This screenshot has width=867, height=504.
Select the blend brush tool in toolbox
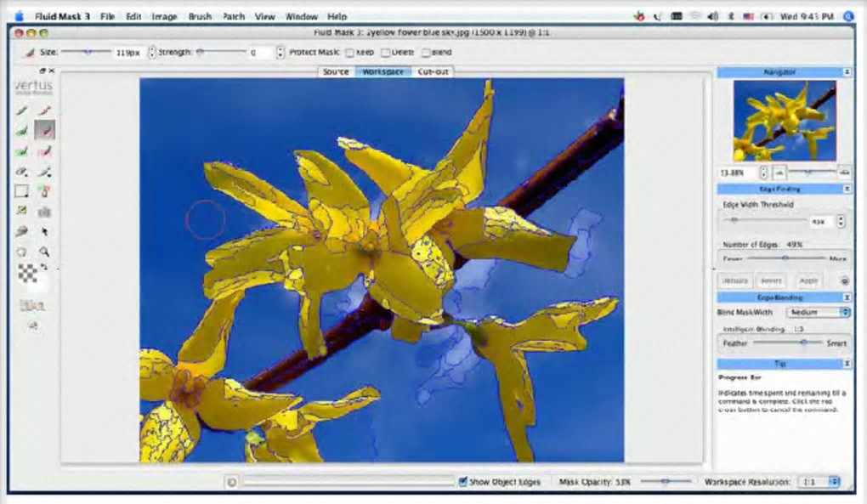45,172
